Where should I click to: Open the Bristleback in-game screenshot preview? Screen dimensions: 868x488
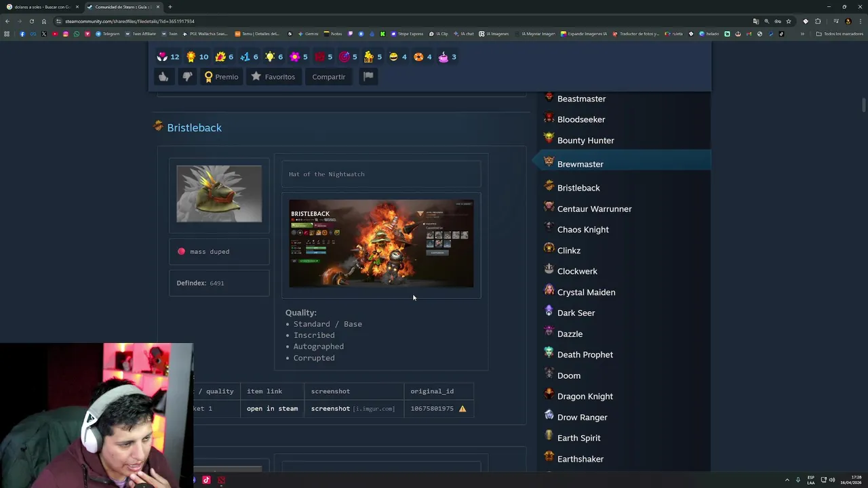381,243
